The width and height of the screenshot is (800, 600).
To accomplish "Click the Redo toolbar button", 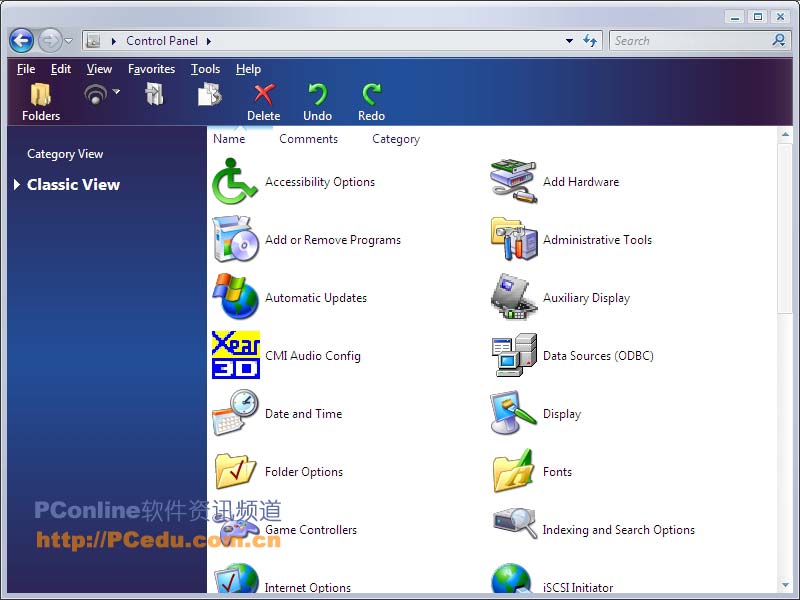I will pyautogui.click(x=371, y=103).
